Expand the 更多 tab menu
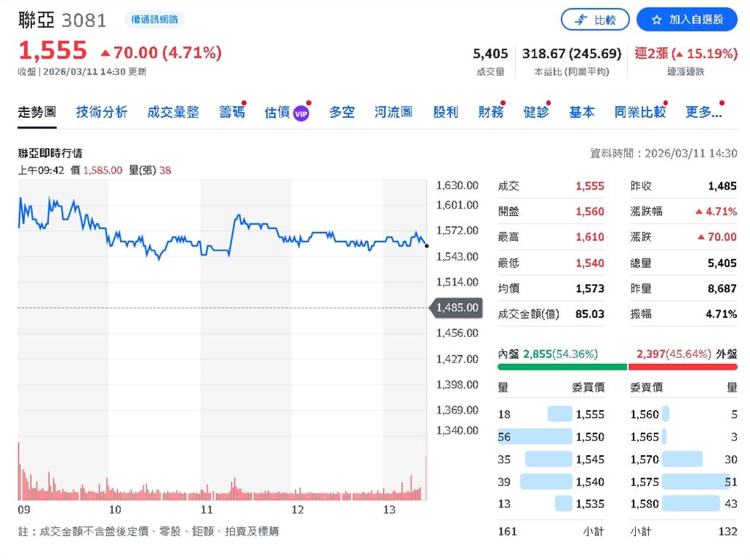 tap(703, 112)
